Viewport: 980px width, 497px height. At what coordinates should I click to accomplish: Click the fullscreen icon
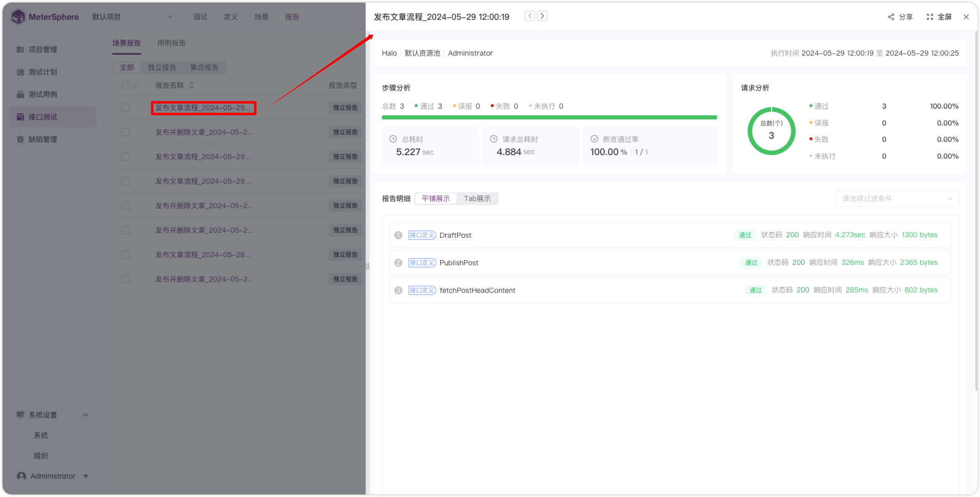[x=930, y=17]
